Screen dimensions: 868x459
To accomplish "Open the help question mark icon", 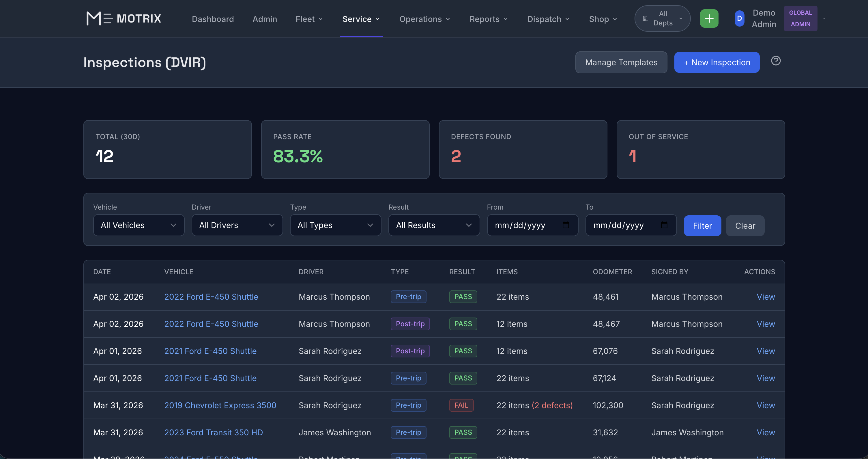I will click(x=776, y=61).
